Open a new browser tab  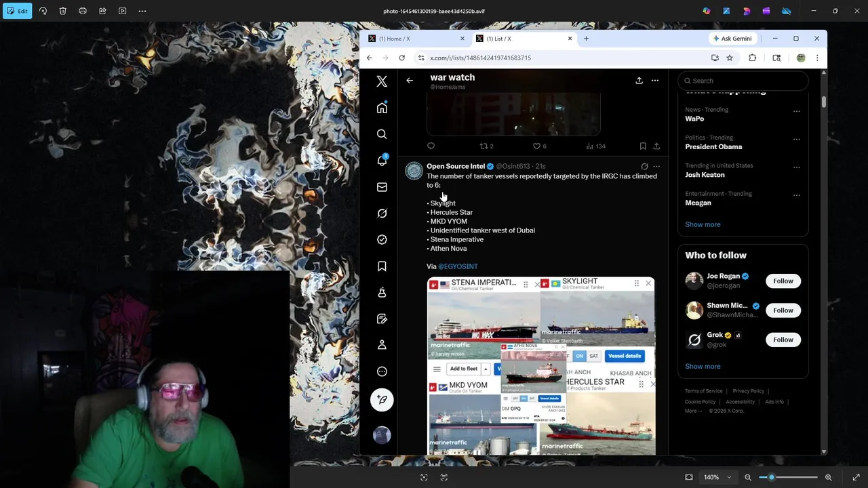coord(586,39)
